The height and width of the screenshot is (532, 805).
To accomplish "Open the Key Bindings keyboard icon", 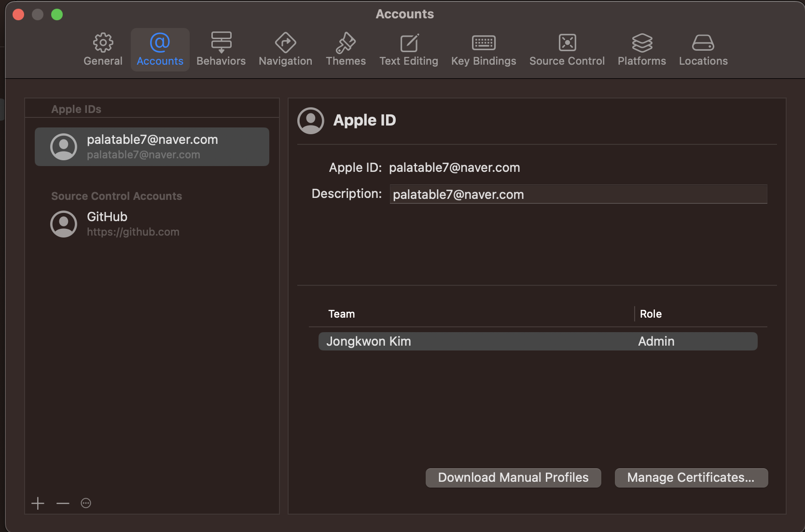I will (x=484, y=43).
